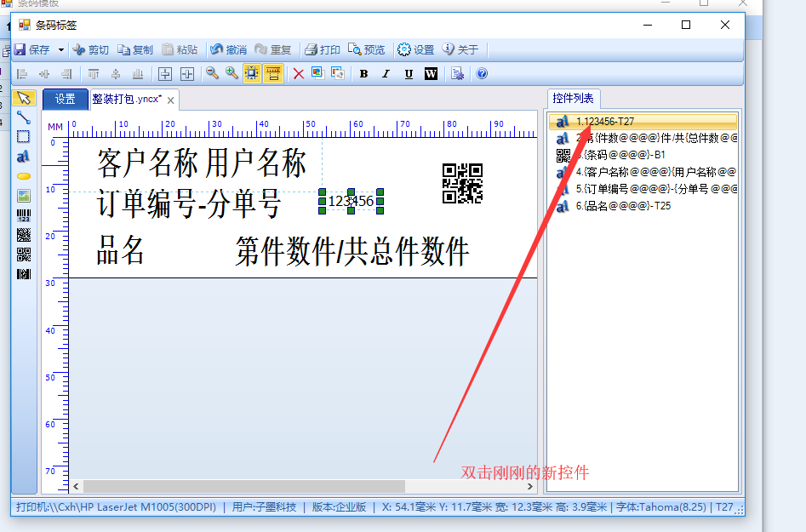
Task: Switch to the 设置 tab
Action: 66,100
